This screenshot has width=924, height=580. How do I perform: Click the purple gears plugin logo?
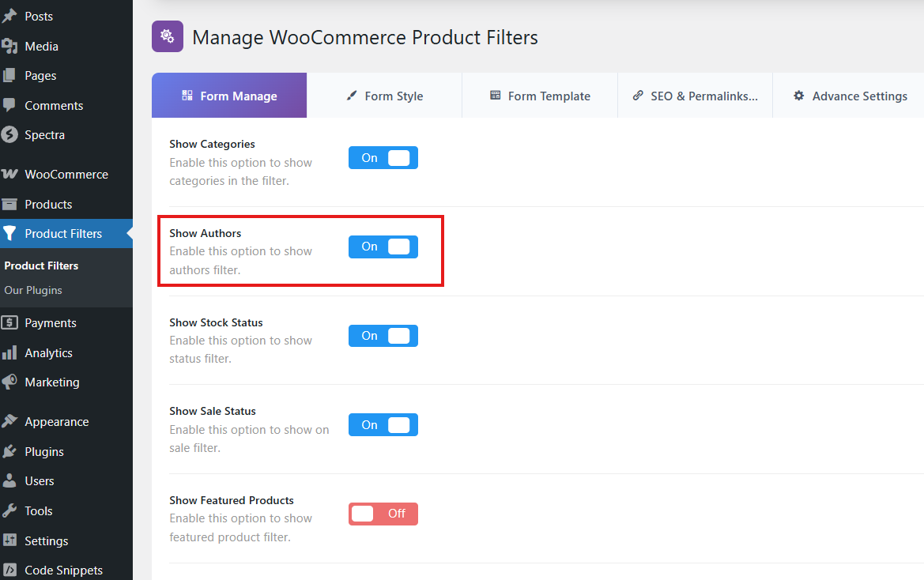168,36
